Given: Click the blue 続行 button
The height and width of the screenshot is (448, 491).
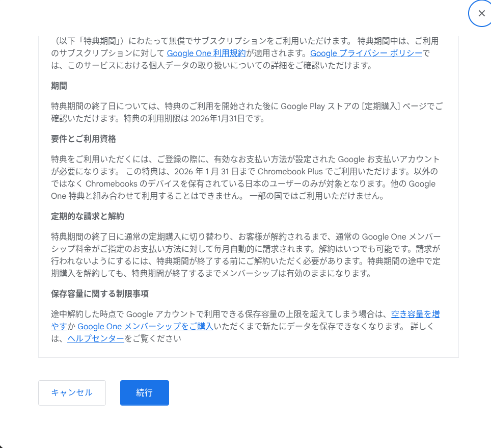Looking at the screenshot, I should click(x=144, y=392).
